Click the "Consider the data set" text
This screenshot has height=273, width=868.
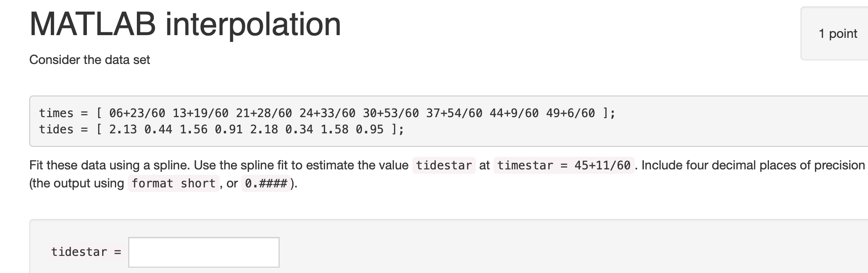(x=89, y=59)
